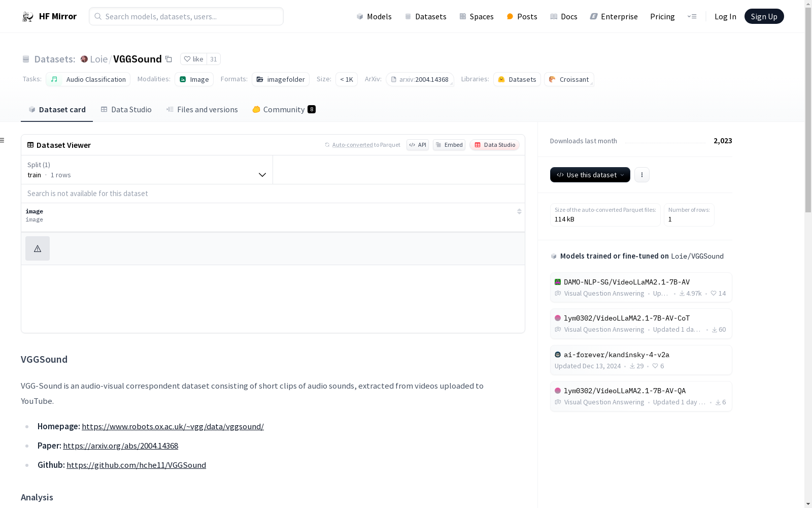Open the Enterprise navigation link

click(614, 16)
